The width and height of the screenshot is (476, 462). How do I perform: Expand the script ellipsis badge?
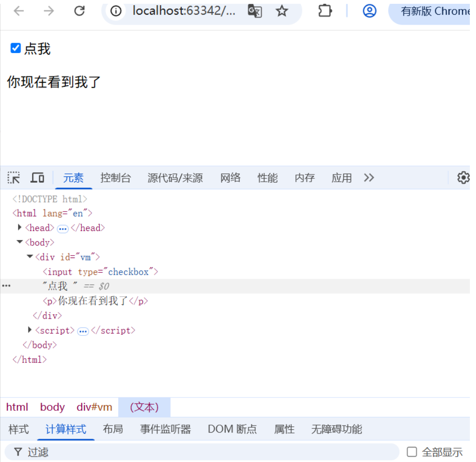[x=83, y=332]
